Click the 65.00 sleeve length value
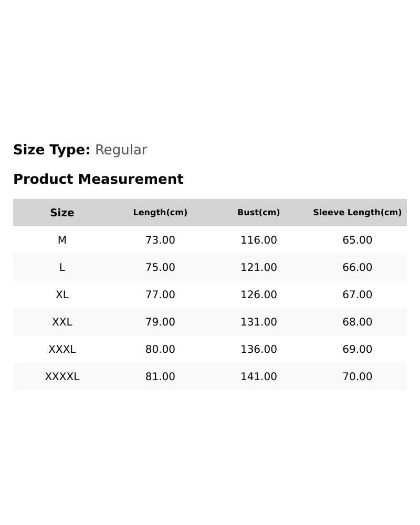This screenshot has height=525, width=420. click(x=357, y=240)
